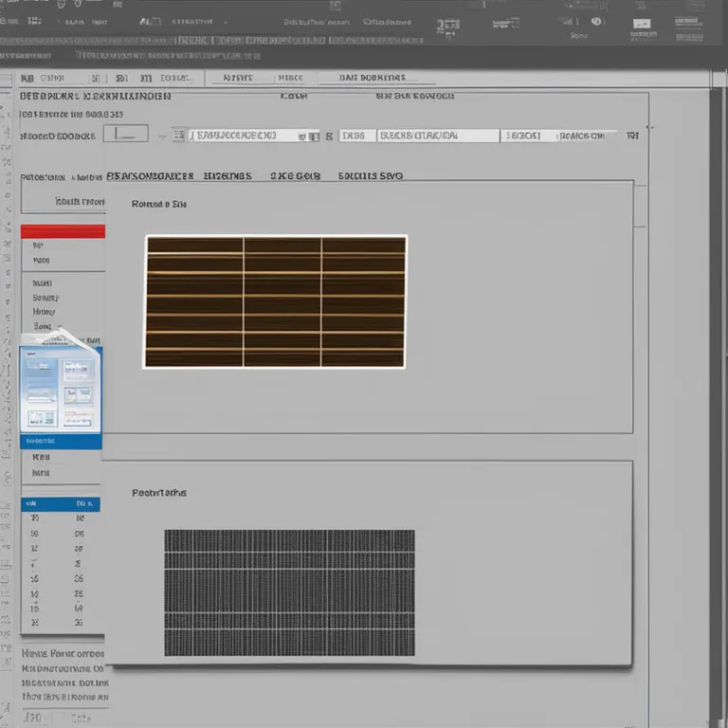This screenshot has height=728, width=728.
Task: Click the small empty box beside the first field label
Action: click(126, 134)
